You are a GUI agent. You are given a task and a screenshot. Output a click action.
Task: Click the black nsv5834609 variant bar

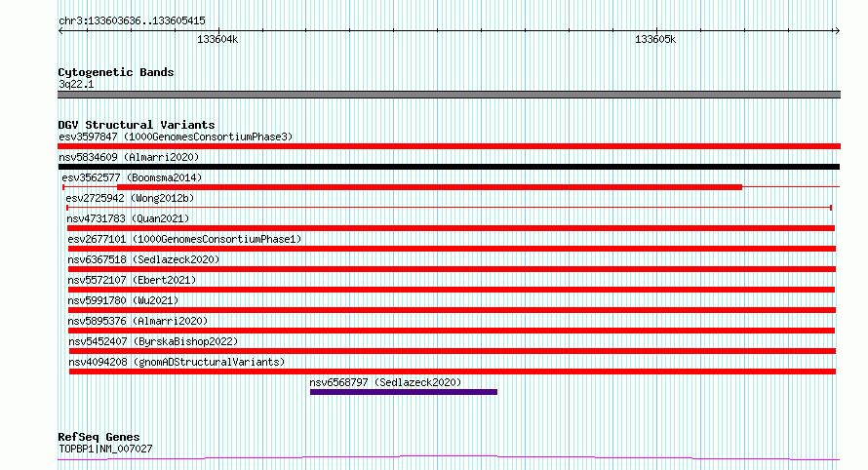tap(449, 167)
